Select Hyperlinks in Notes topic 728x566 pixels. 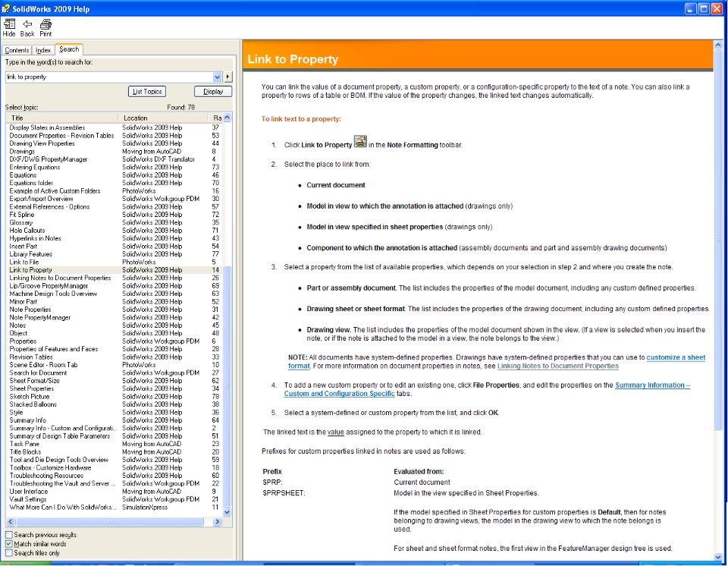pyautogui.click(x=36, y=238)
